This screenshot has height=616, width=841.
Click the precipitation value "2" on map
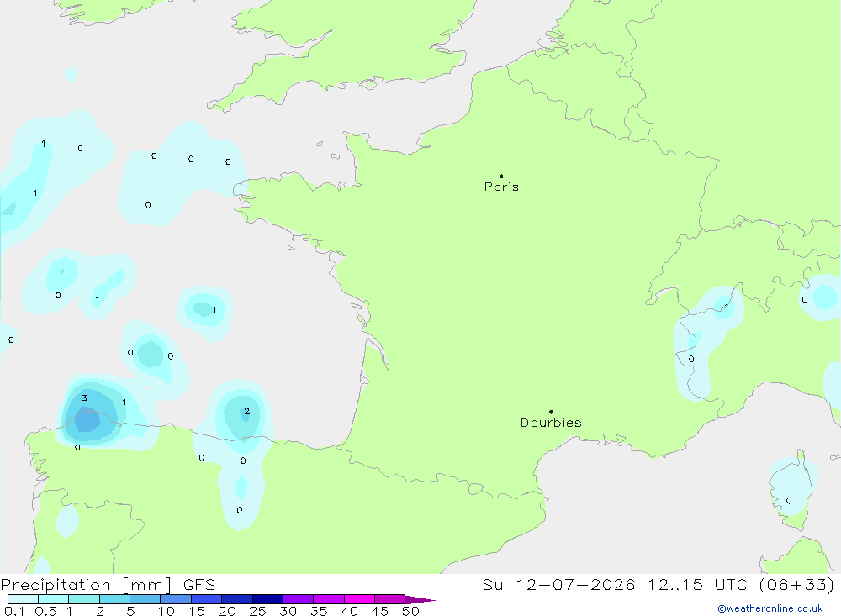(x=246, y=411)
